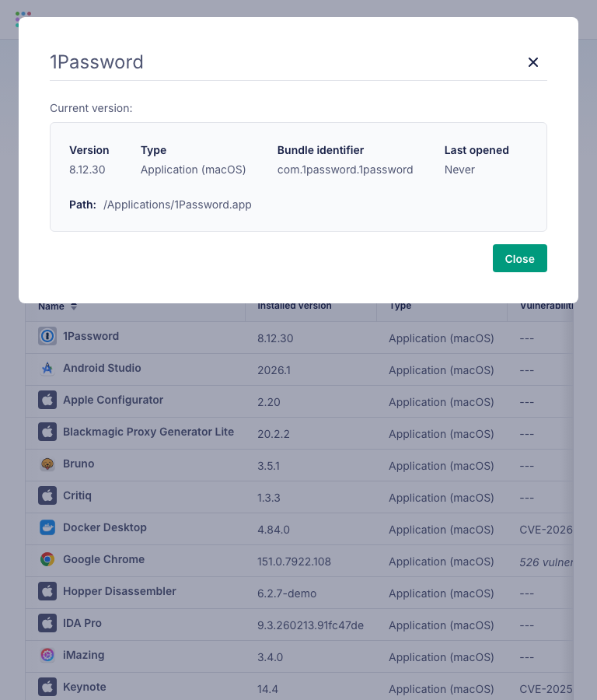This screenshot has height=700, width=597.
Task: Click the Critiq app icon
Action: [47, 495]
